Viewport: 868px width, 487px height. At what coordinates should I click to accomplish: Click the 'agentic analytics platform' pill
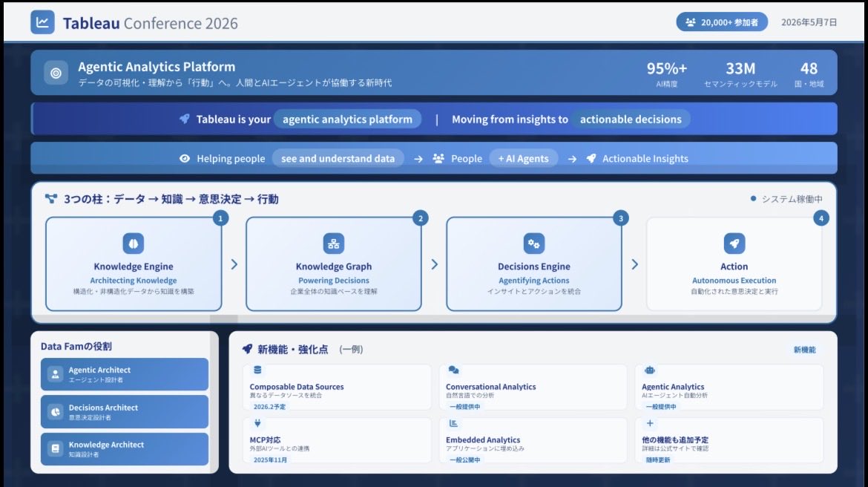click(347, 119)
